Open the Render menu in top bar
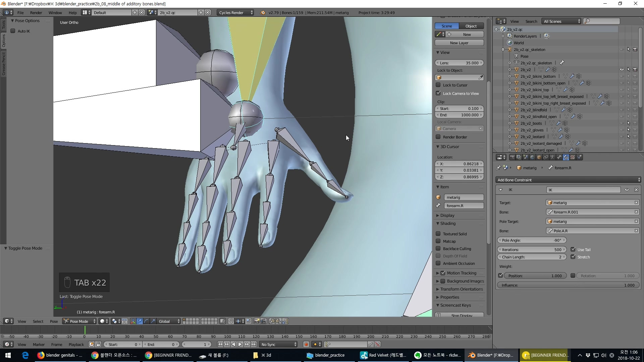The width and height of the screenshot is (644, 362). point(36,12)
